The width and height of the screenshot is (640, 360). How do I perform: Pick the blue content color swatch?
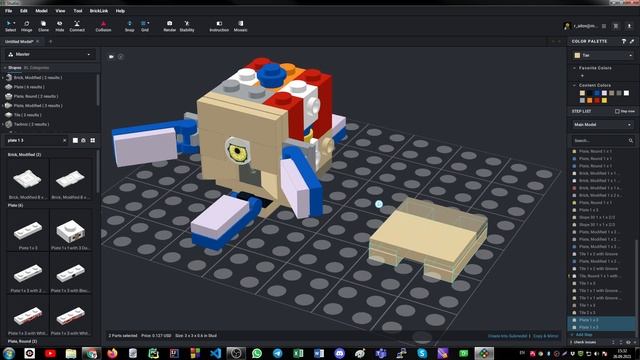[x=597, y=93]
